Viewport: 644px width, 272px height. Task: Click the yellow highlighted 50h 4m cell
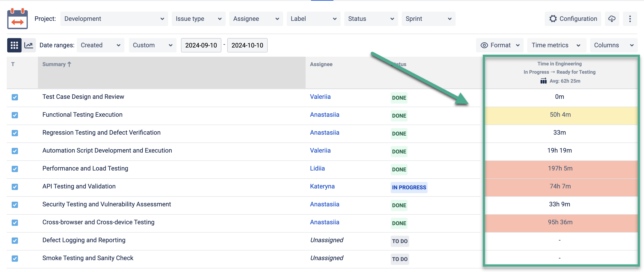tap(560, 115)
